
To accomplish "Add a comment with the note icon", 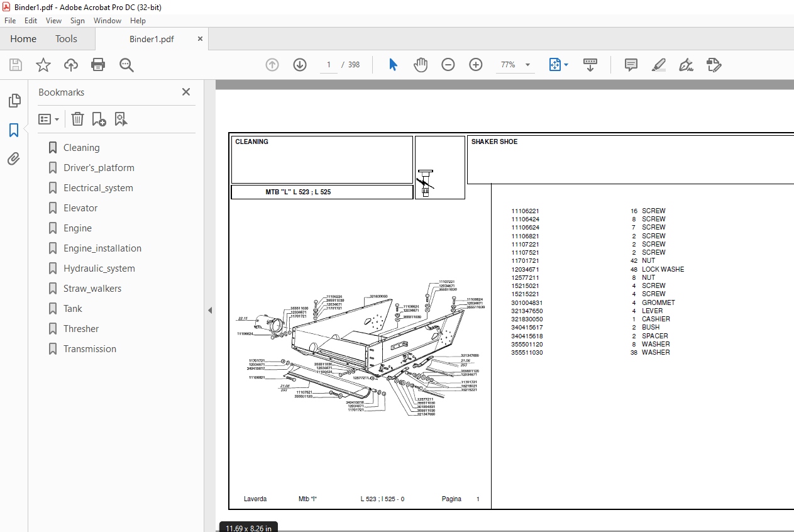I will [x=631, y=65].
